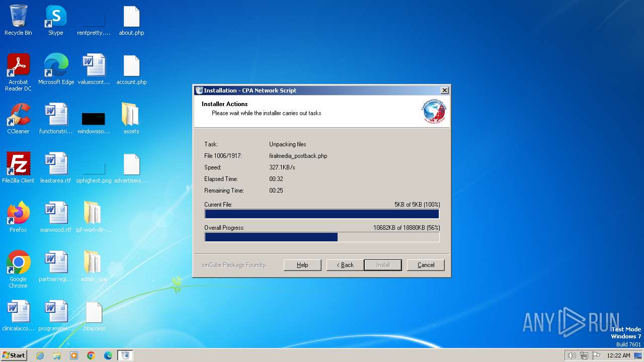Open Internet Explorer from the taskbar
This screenshot has height=362, width=644.
click(x=40, y=355)
